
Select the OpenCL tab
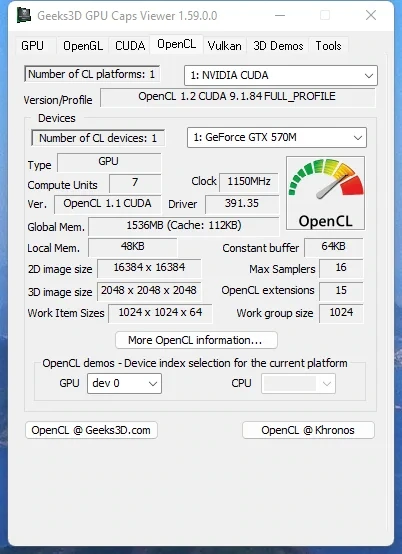(x=176, y=44)
